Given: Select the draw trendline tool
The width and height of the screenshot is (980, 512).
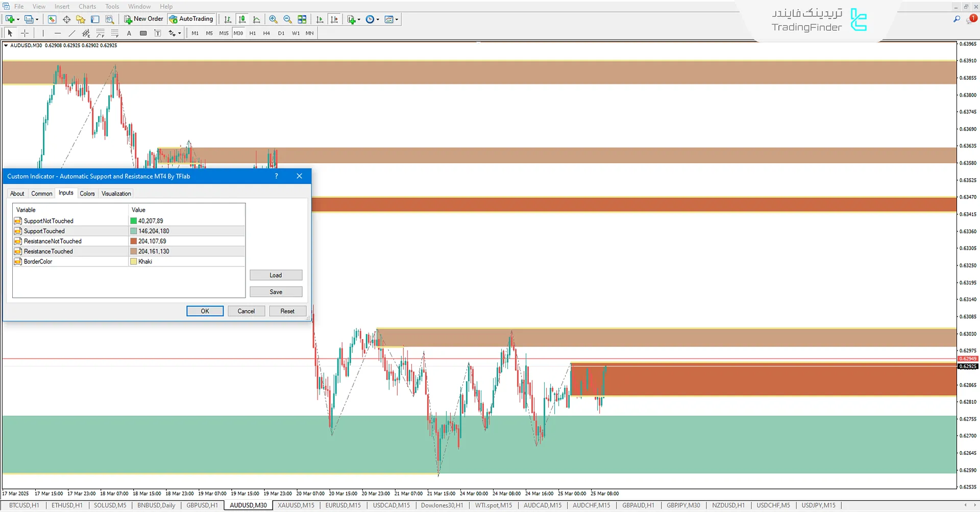Looking at the screenshot, I should tap(72, 33).
